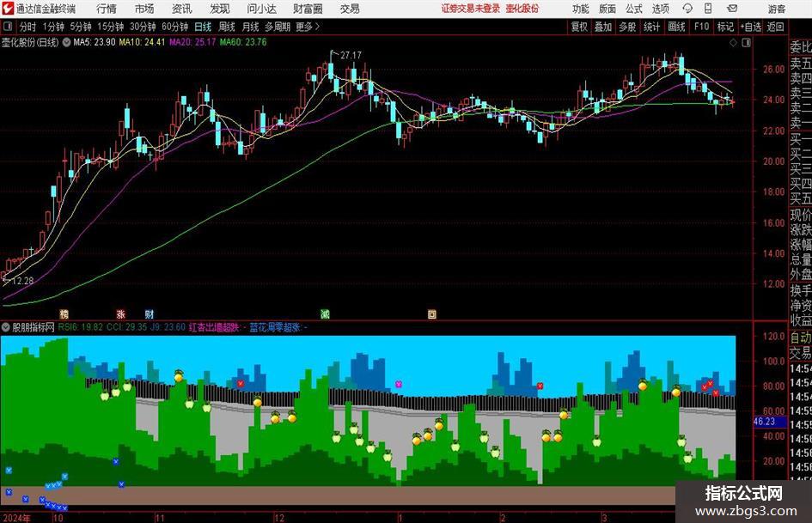The image size is (812, 523).
Task: Click the 多股 toolbar button
Action: pyautogui.click(x=627, y=27)
